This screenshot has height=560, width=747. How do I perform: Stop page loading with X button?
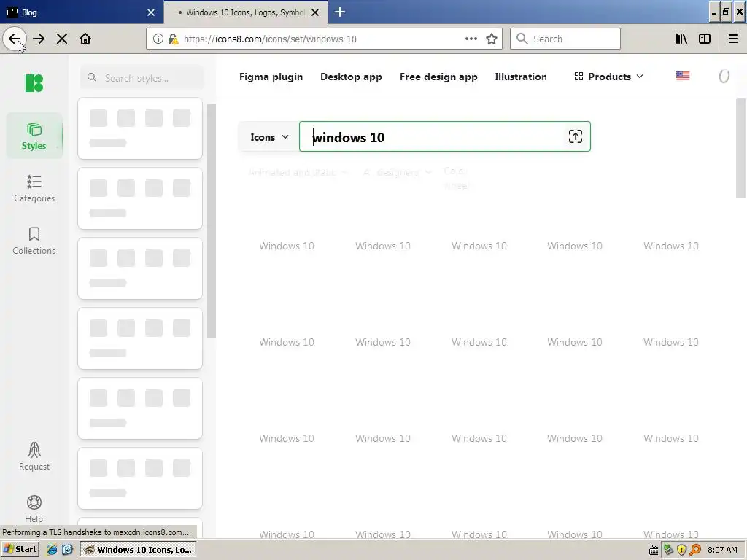[x=62, y=39]
